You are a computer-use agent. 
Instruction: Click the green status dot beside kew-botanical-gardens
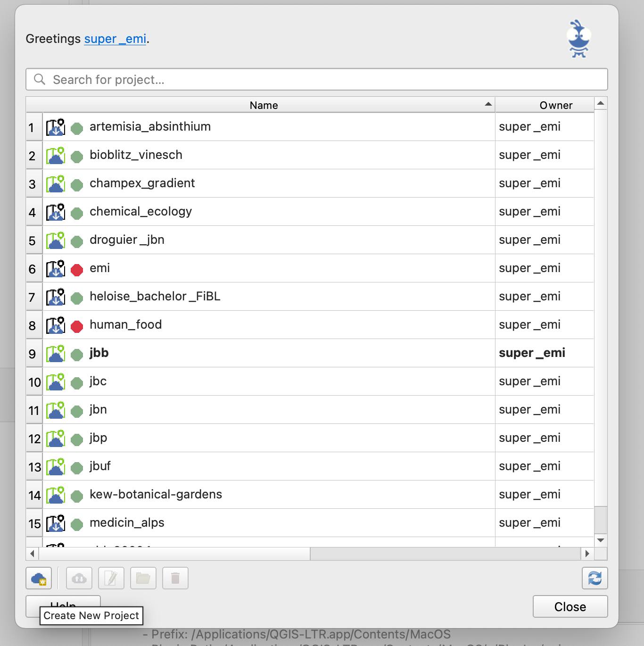[x=77, y=496]
